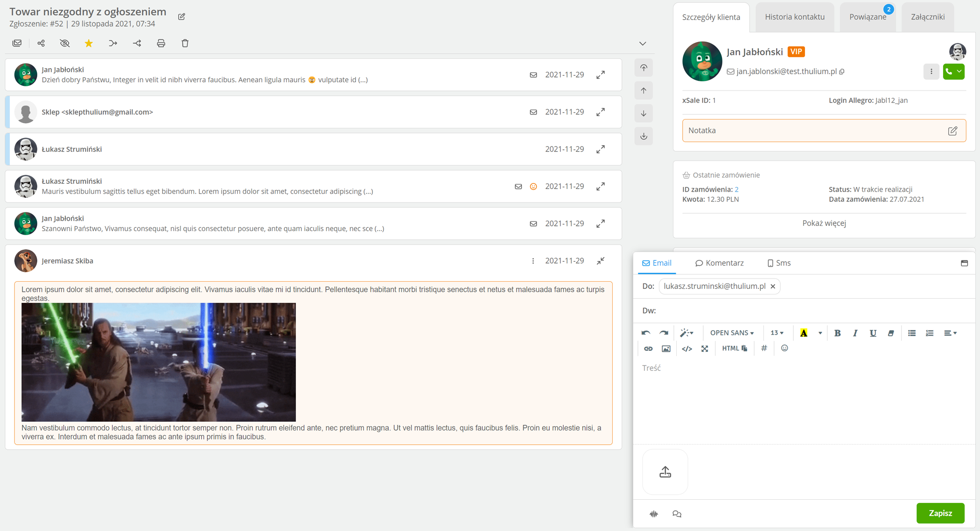Open the Załączniki tab
Image resolution: width=980 pixels, height=531 pixels.
[x=928, y=17]
